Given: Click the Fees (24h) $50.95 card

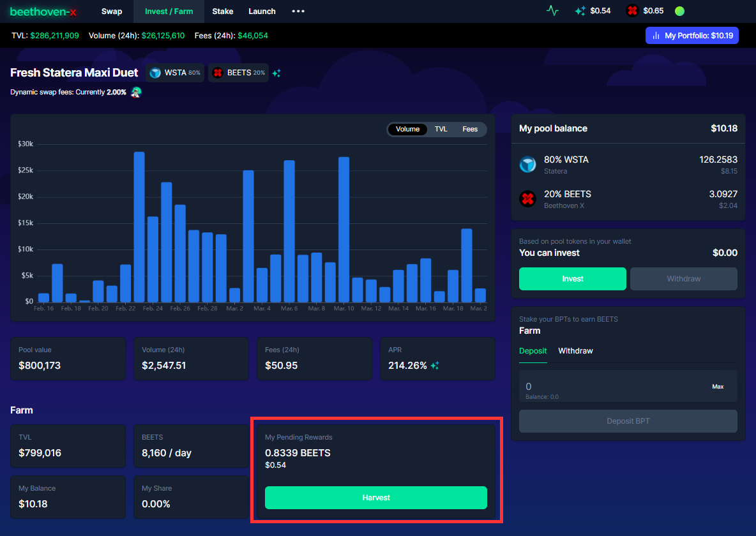Looking at the screenshot, I should click(314, 359).
